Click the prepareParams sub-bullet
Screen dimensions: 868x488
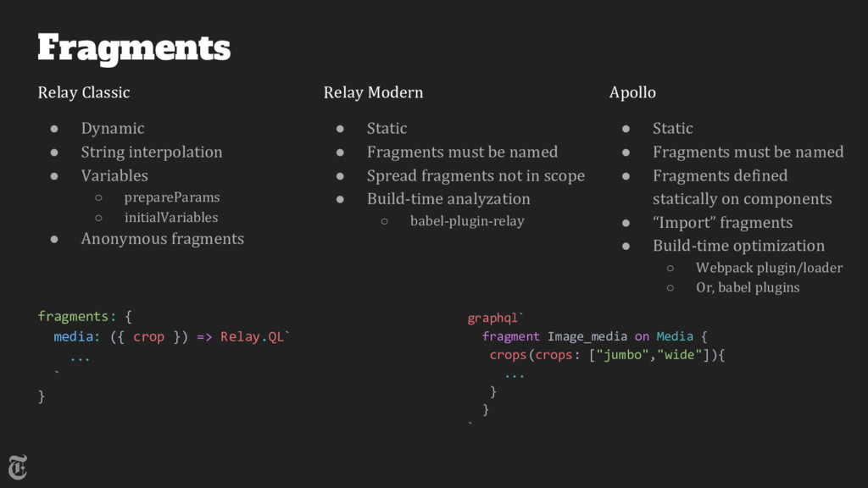click(172, 197)
